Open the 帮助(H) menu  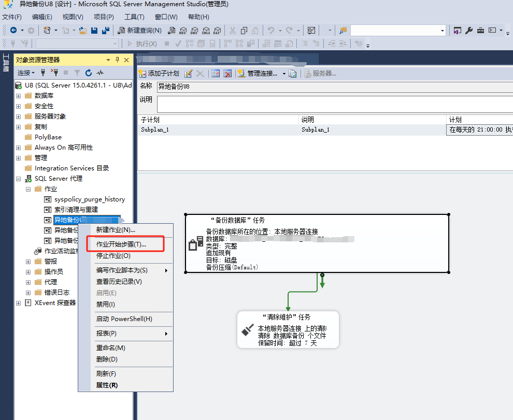[x=198, y=17]
